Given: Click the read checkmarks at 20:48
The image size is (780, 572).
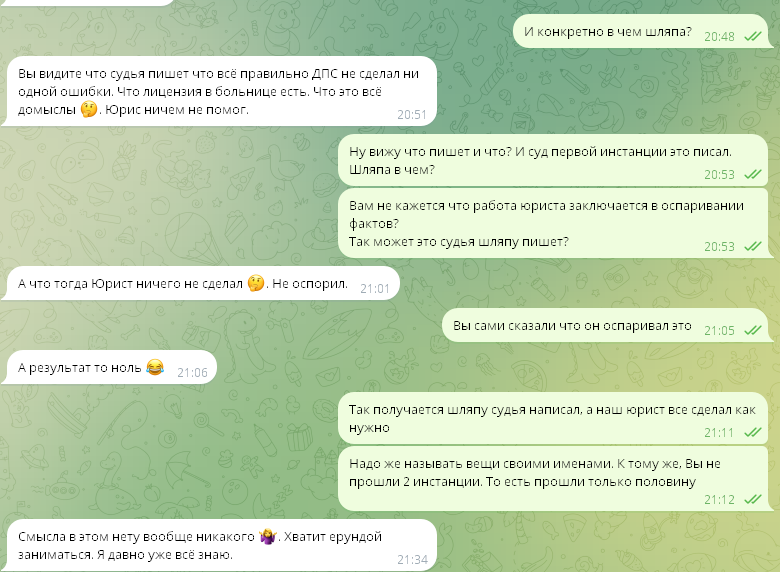Looking at the screenshot, I should coord(753,36).
